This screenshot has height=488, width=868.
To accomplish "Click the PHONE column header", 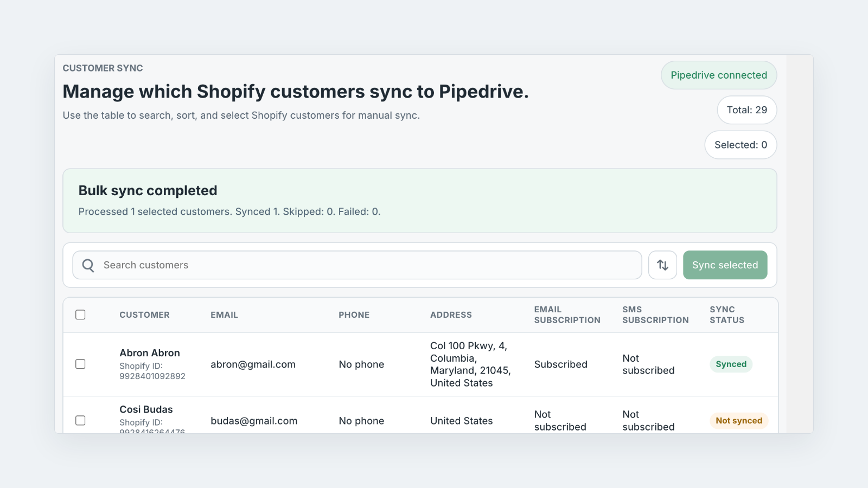I will 354,315.
